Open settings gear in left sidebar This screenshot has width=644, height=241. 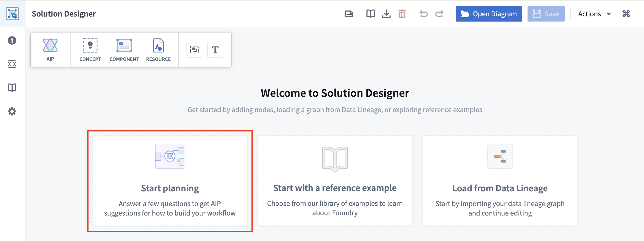[x=12, y=111]
